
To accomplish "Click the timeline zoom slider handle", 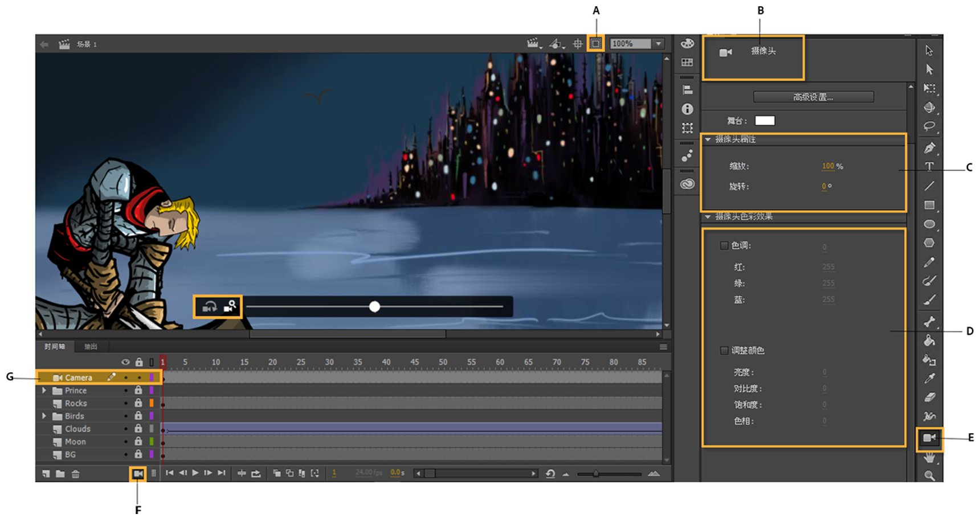I will (596, 474).
